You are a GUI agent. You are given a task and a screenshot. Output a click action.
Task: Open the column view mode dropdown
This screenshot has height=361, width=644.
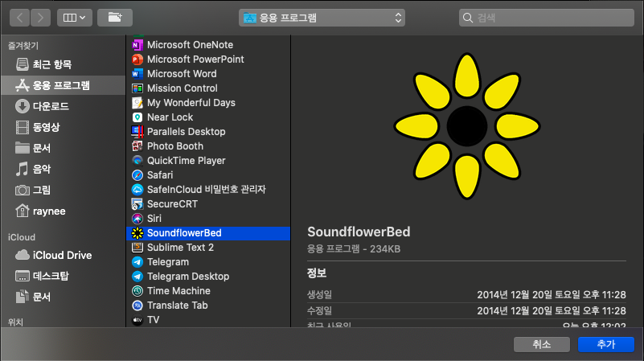click(x=75, y=18)
